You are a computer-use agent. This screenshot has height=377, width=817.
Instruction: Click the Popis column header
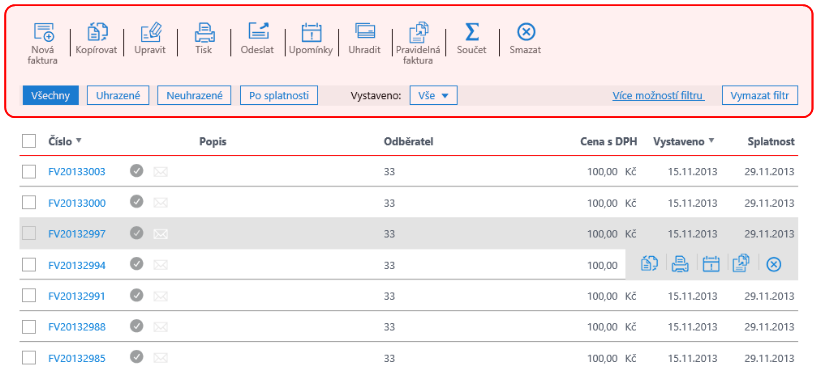pos(213,141)
